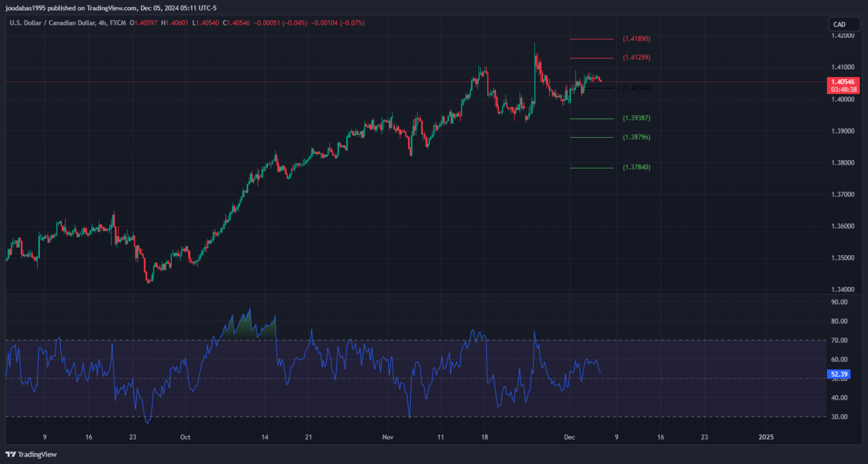
Task: Click the Oct label on time axis
Action: [185, 437]
